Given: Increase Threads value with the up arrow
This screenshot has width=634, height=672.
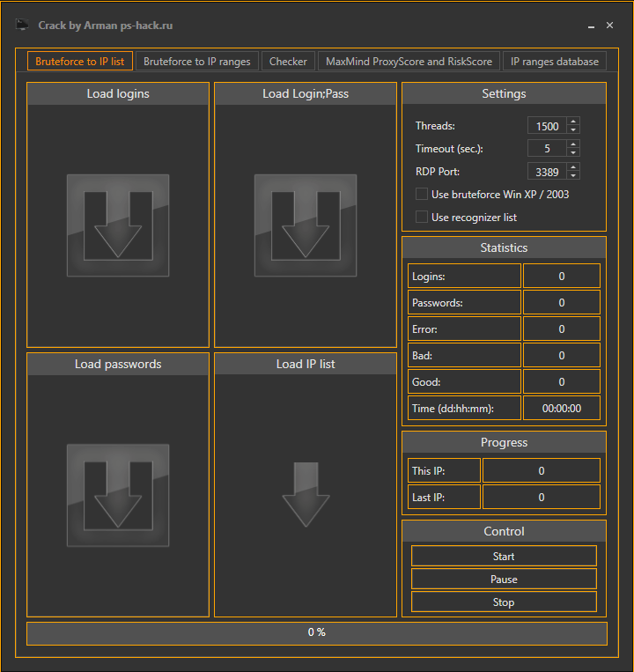Looking at the screenshot, I should (x=573, y=122).
